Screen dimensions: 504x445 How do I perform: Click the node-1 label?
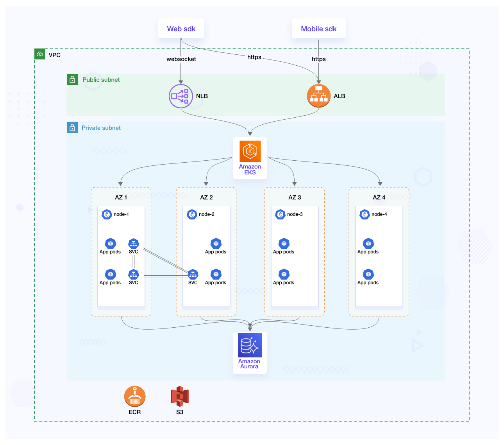coord(122,214)
